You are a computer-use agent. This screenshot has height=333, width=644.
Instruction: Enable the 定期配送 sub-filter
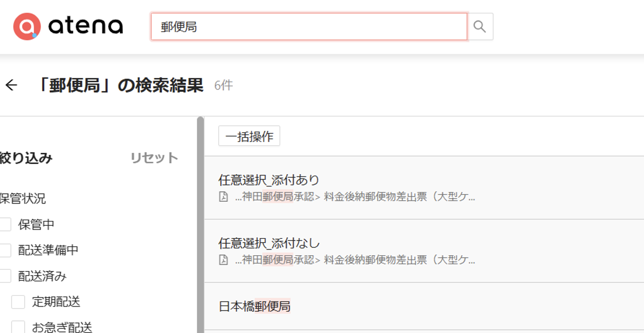[x=19, y=302]
